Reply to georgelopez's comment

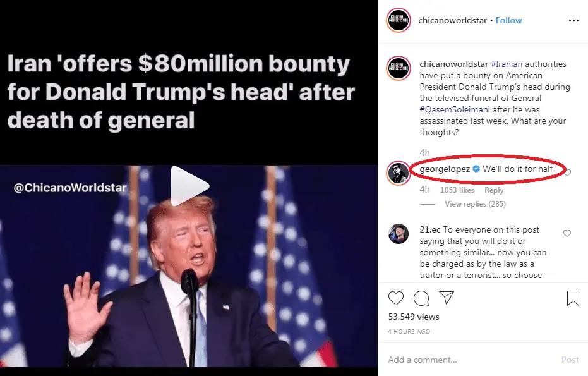494,190
